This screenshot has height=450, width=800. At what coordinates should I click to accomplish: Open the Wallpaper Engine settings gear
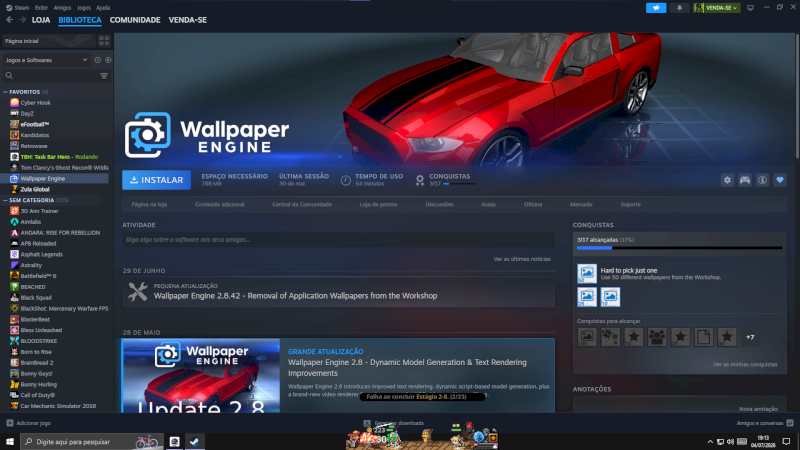727,180
